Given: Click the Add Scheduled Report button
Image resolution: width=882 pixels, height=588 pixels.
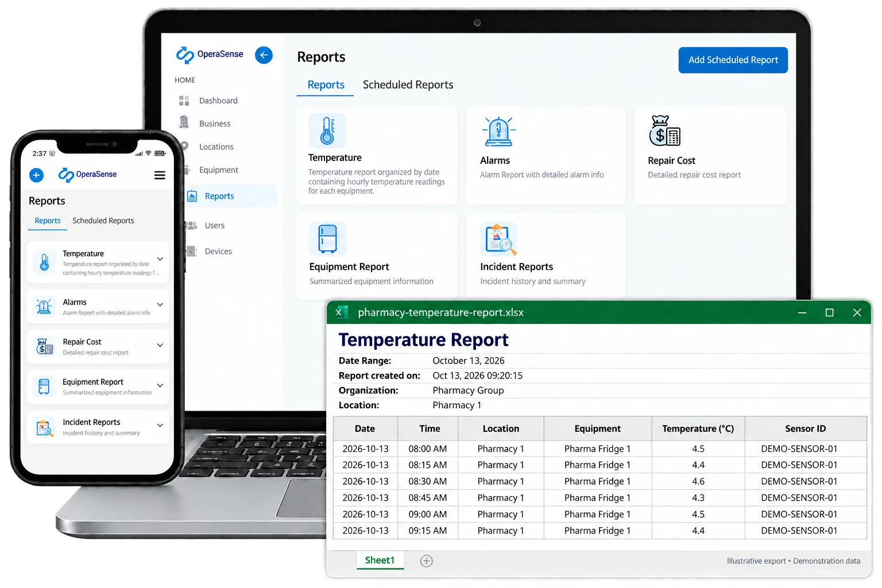Looking at the screenshot, I should coord(733,60).
